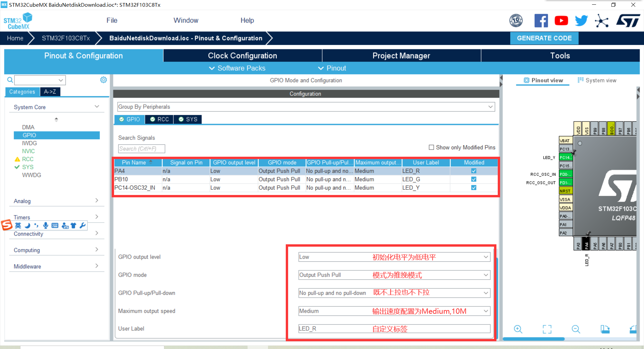Viewport: 644px width, 349px height.
Task: Click the Sogou microphone voice input icon
Action: [46, 226]
